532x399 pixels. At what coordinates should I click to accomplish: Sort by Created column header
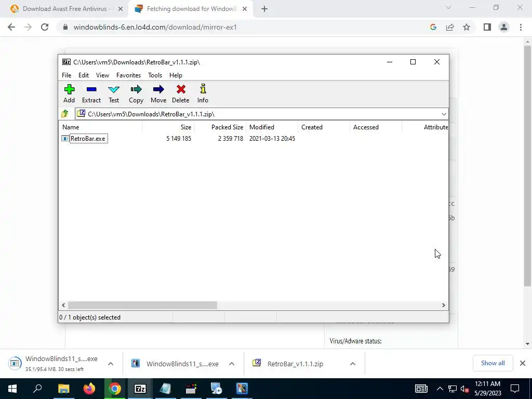pyautogui.click(x=324, y=127)
